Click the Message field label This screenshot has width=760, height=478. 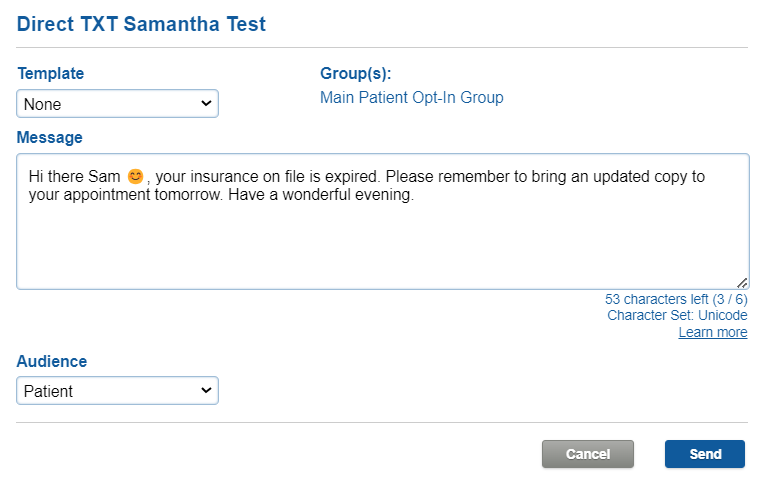[49, 138]
